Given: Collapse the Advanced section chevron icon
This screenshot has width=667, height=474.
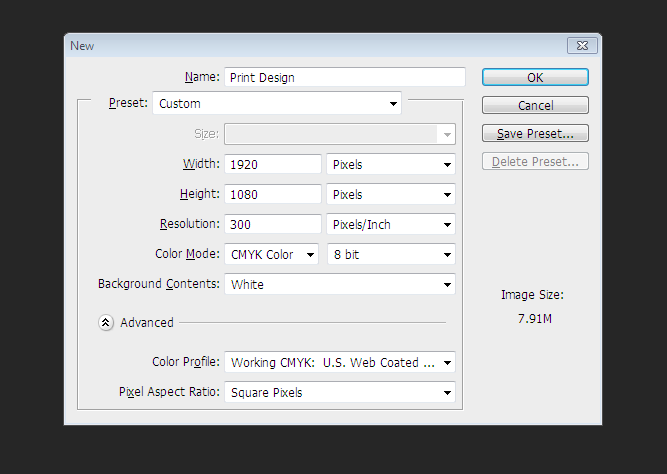Looking at the screenshot, I should click(x=106, y=323).
